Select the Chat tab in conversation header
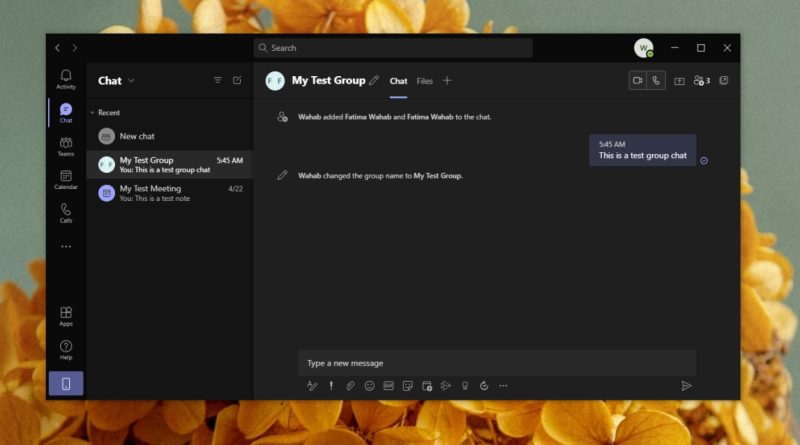This screenshot has height=445, width=800. 398,81
